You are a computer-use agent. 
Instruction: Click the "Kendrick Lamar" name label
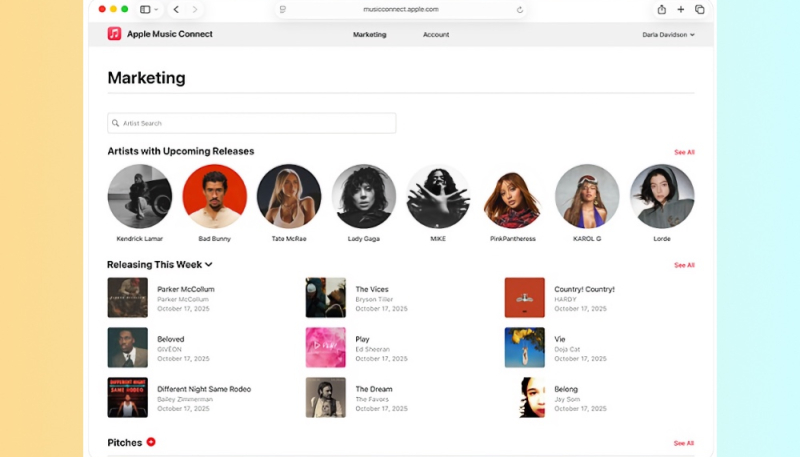point(140,239)
